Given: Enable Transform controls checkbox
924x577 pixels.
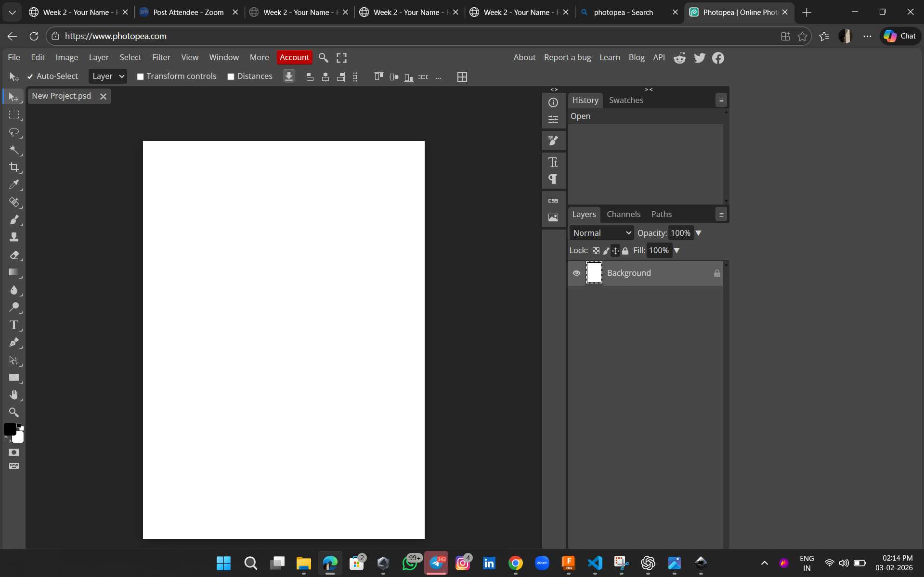Looking at the screenshot, I should tap(140, 77).
